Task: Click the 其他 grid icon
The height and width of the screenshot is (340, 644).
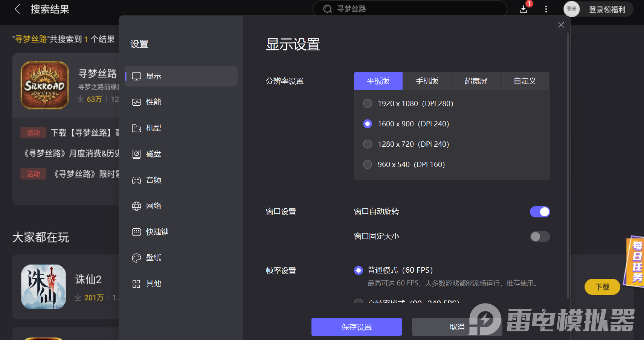Action: pos(136,284)
